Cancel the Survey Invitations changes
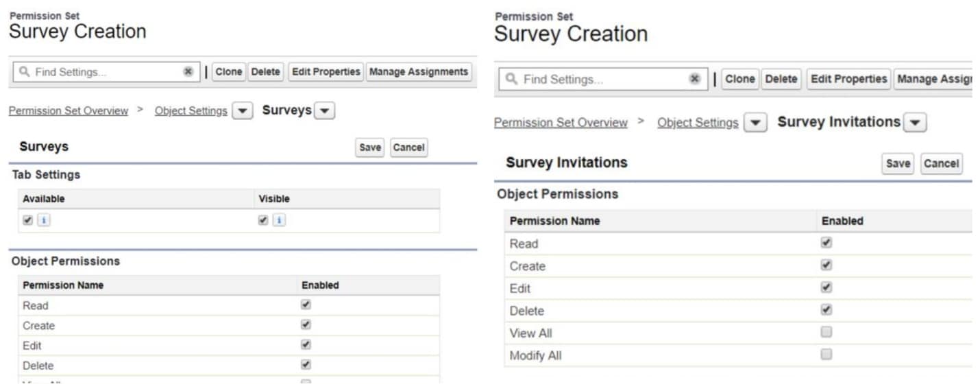The height and width of the screenshot is (391, 980). [x=941, y=163]
